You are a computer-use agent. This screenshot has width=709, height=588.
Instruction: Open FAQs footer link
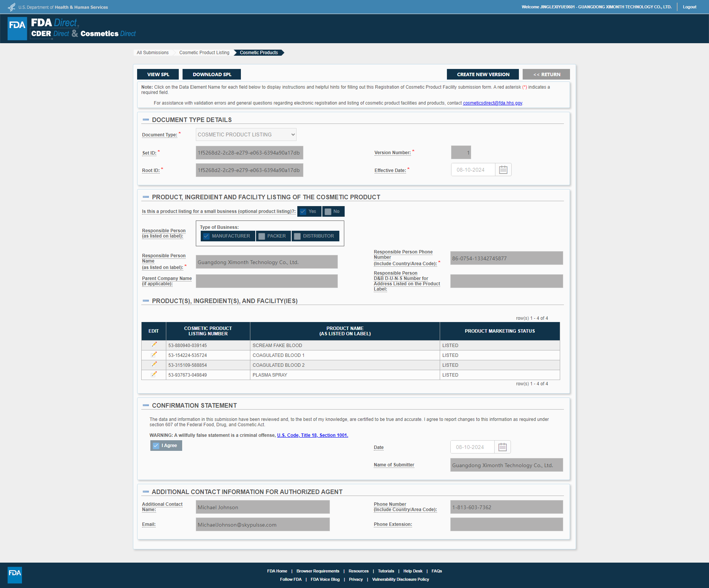[x=437, y=571]
